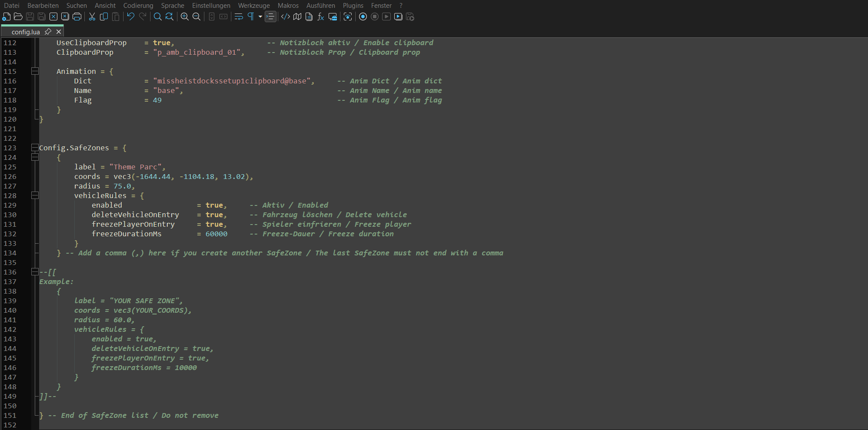Select the config.lua tab
This screenshot has height=430, width=868.
click(26, 32)
